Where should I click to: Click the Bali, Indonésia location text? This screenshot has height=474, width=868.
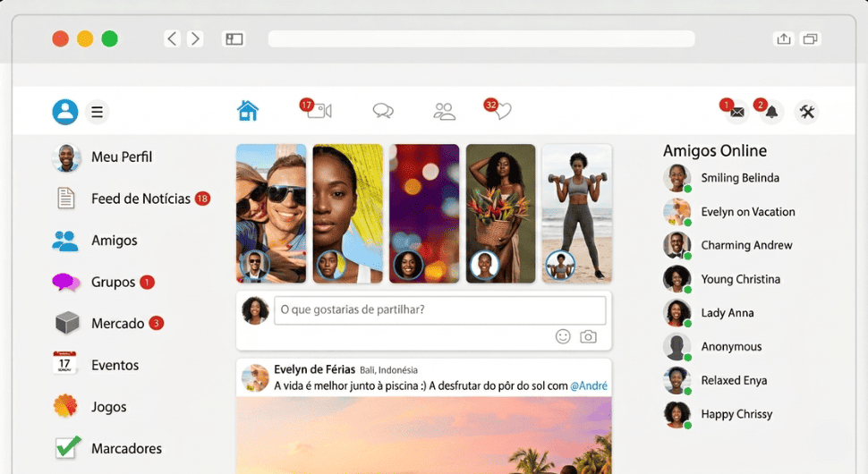coord(388,370)
